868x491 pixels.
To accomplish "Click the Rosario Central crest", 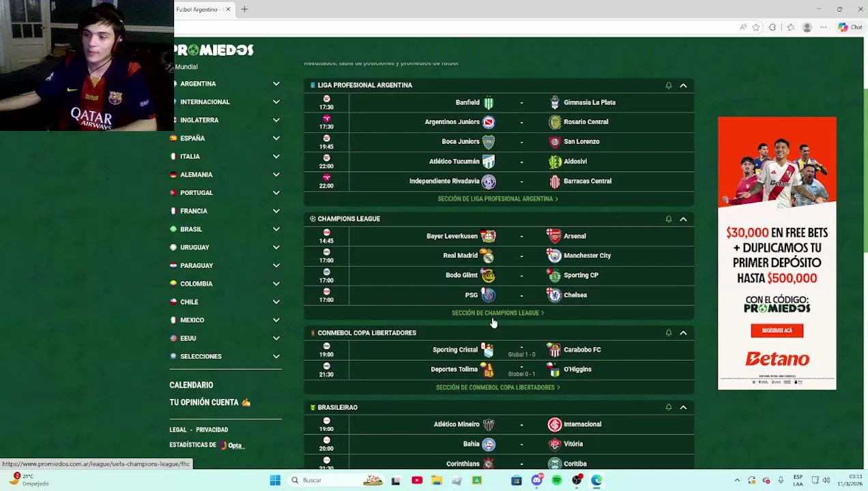I will point(555,122).
